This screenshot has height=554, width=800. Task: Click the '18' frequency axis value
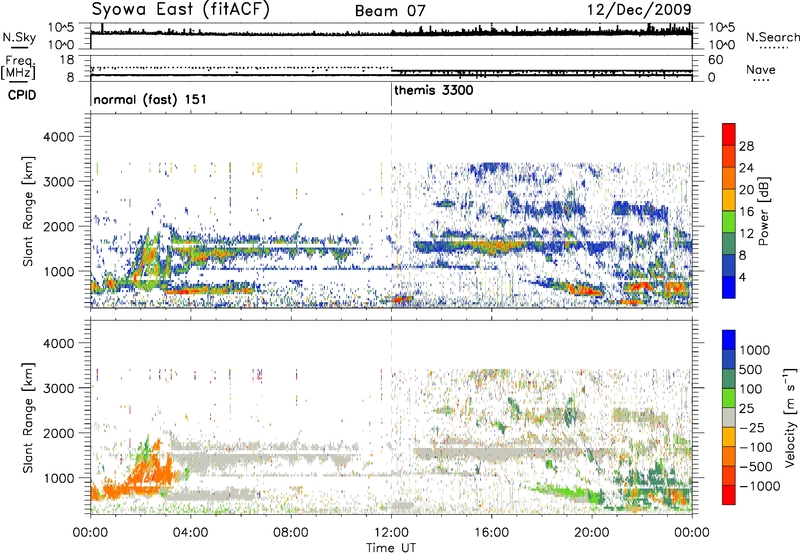point(67,60)
